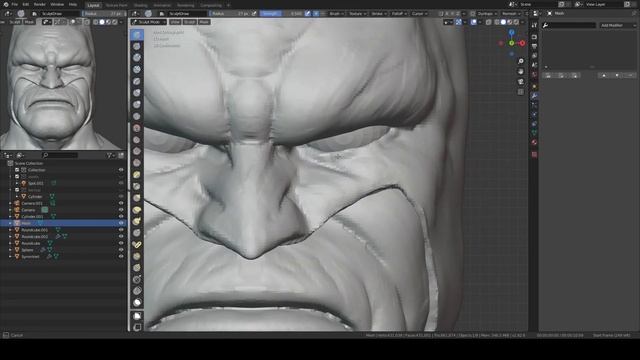640x360 pixels.
Task: Adjust the brush Strength slider
Action: coord(282,13)
